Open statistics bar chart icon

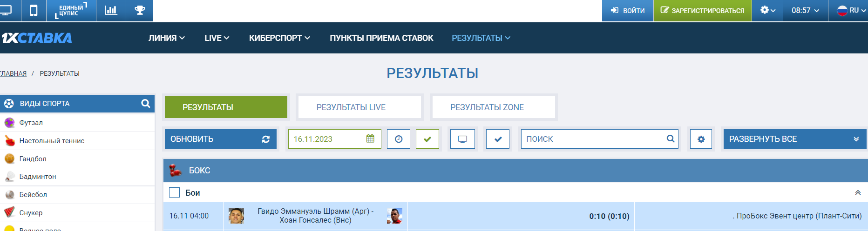111,10
